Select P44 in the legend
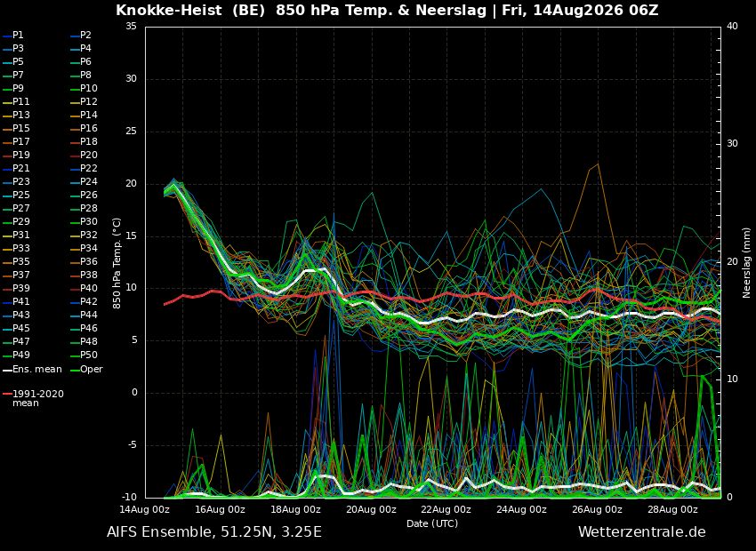Image resolution: width=756 pixels, height=551 pixels. [84, 315]
